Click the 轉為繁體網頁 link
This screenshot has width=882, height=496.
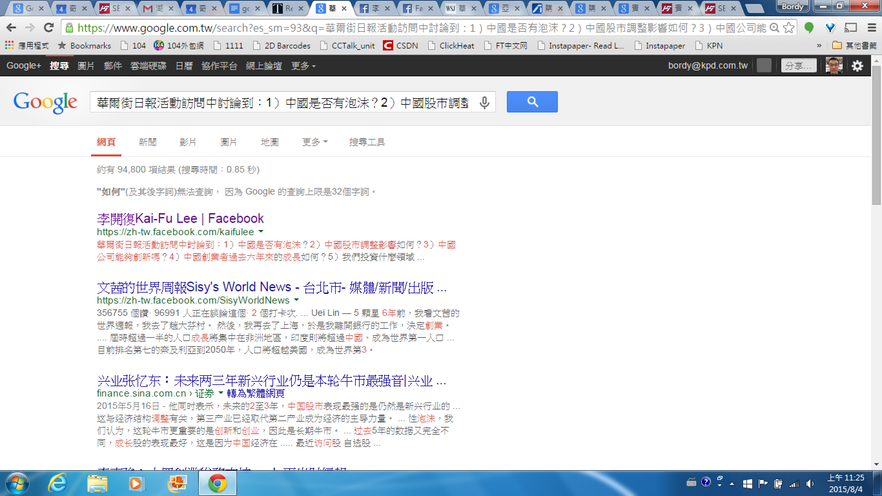pyautogui.click(x=256, y=394)
